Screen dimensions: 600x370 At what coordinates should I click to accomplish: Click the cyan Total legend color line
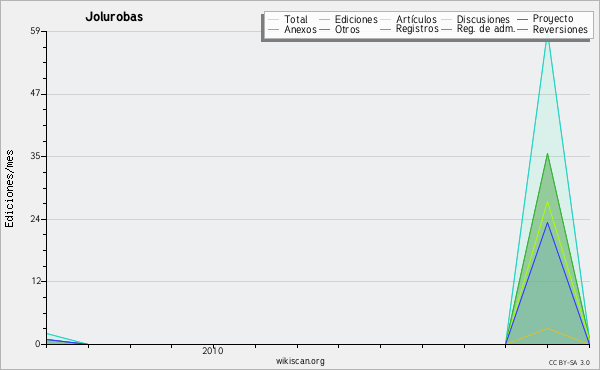point(273,20)
